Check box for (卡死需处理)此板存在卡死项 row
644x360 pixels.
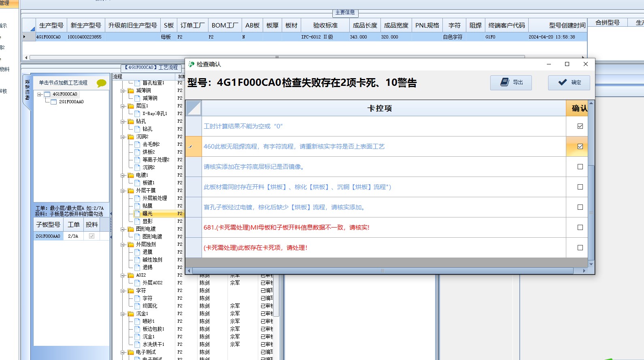tap(580, 248)
